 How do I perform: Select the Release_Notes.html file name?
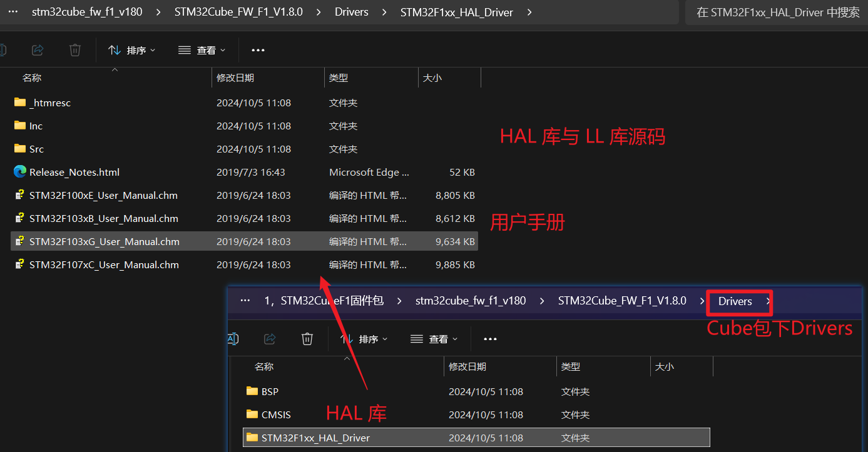point(74,172)
